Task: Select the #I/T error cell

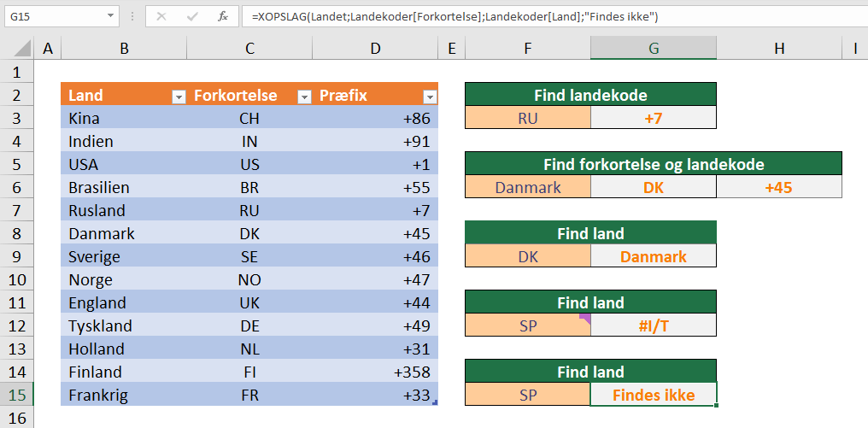Action: [654, 325]
